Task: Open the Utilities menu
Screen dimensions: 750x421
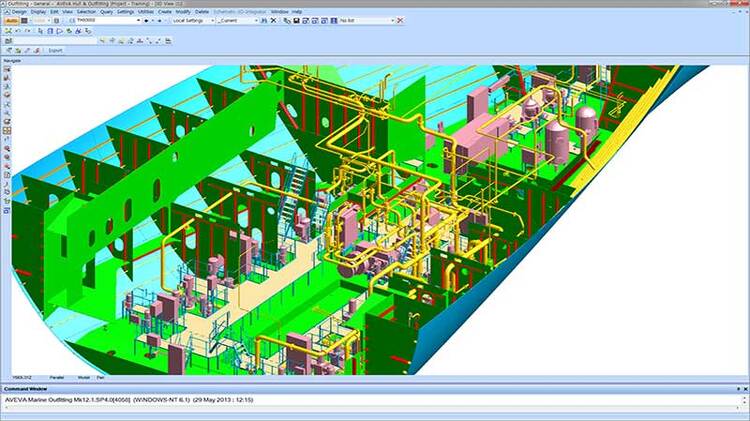Action: pyautogui.click(x=146, y=11)
